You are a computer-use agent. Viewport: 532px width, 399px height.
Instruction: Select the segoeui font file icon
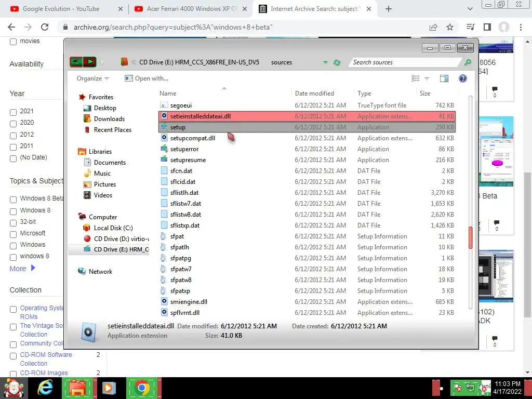164,105
